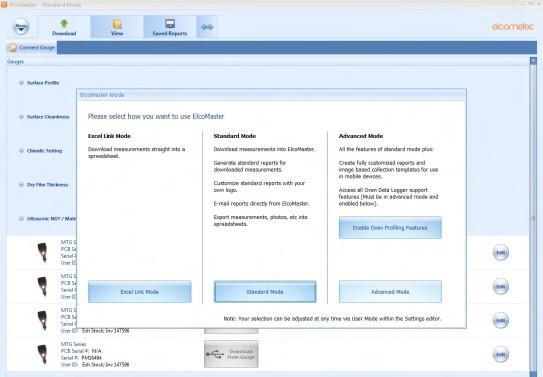Image resolution: width=543 pixels, height=377 pixels.
Task: Collapse the Ultrasonic NDT category
Action: point(21,218)
